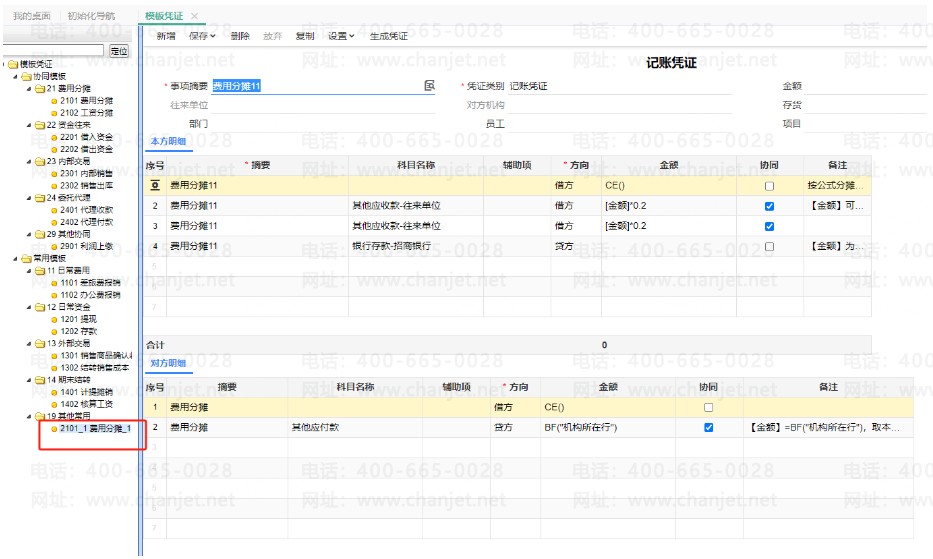933x559 pixels.
Task: Click folder icon of 14 期末结转
Action: point(40,380)
